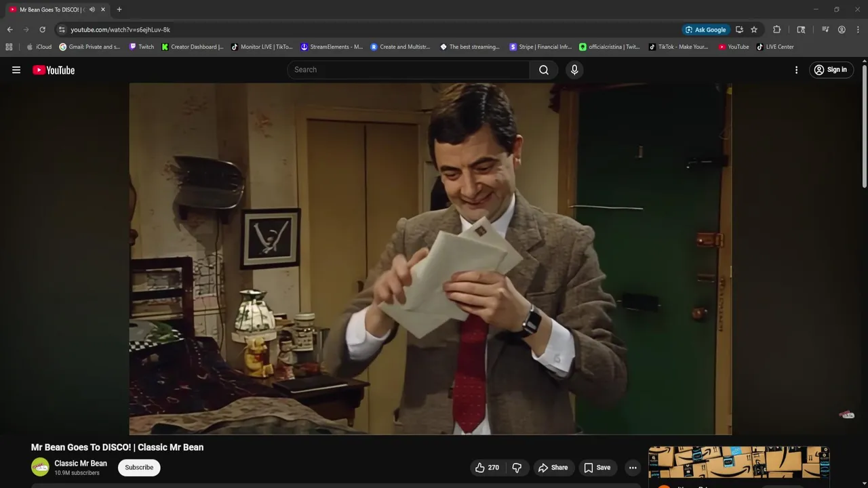The width and height of the screenshot is (868, 488).
Task: Bookmark this tab with star icon
Action: click(754, 30)
